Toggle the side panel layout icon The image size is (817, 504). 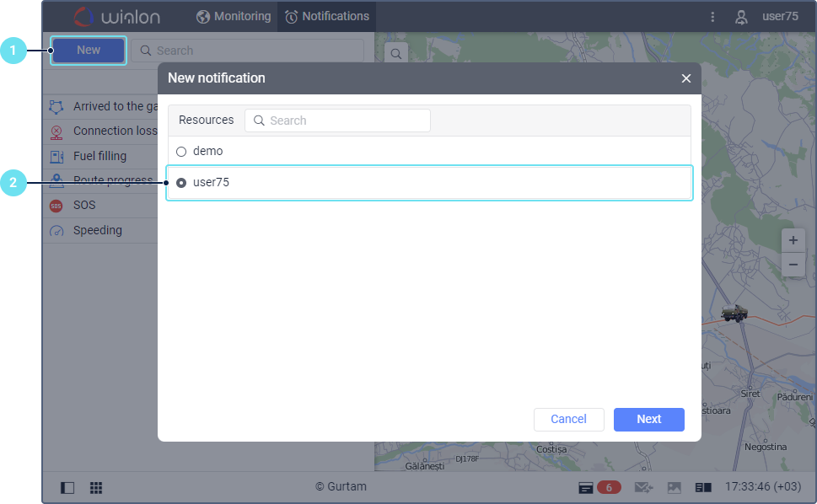pyautogui.click(x=67, y=487)
